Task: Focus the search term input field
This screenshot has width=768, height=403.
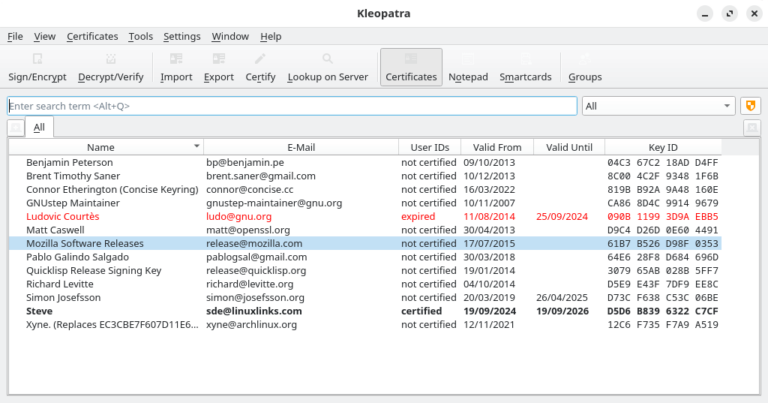Action: coord(292,106)
